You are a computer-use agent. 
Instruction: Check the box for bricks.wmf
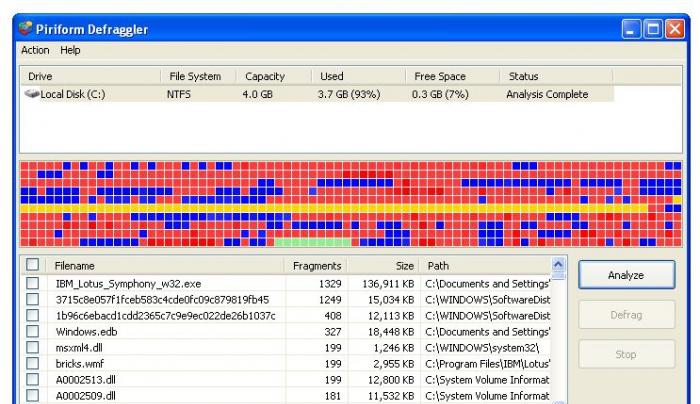point(33,363)
